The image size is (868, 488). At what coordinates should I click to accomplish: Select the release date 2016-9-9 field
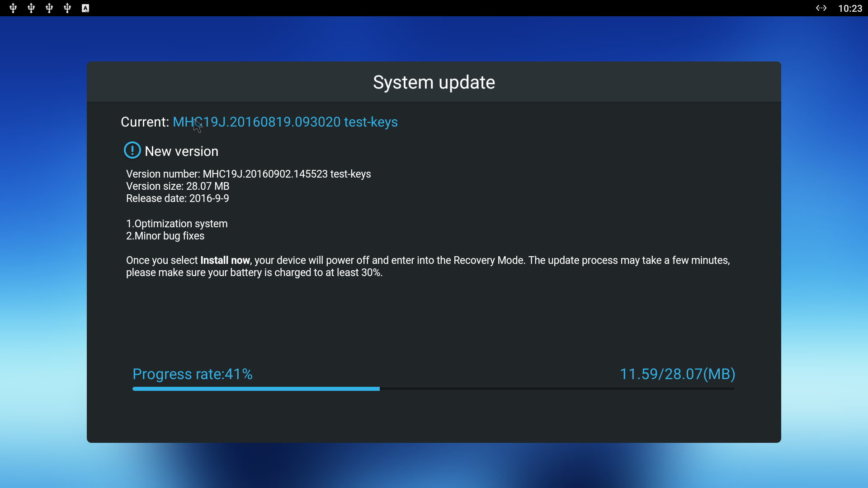pos(177,198)
